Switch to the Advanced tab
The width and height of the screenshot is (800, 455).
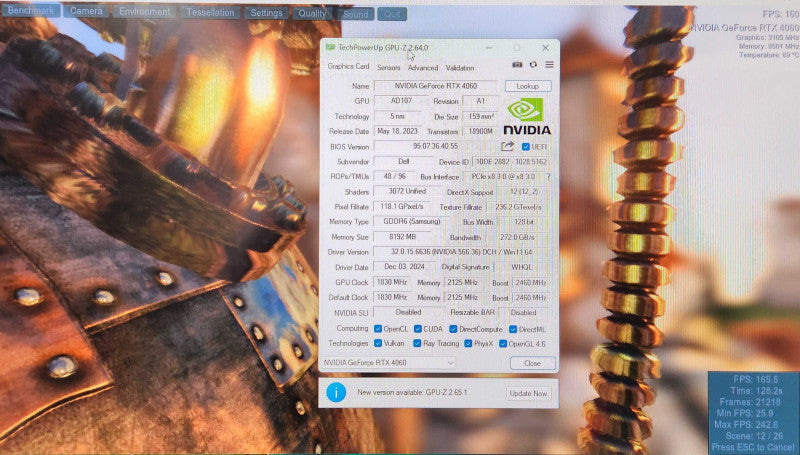coord(423,67)
